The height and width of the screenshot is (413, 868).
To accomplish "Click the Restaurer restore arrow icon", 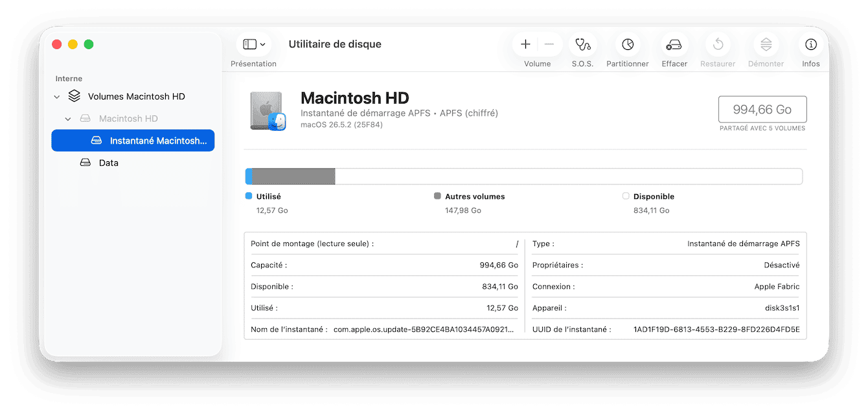I will pyautogui.click(x=718, y=44).
